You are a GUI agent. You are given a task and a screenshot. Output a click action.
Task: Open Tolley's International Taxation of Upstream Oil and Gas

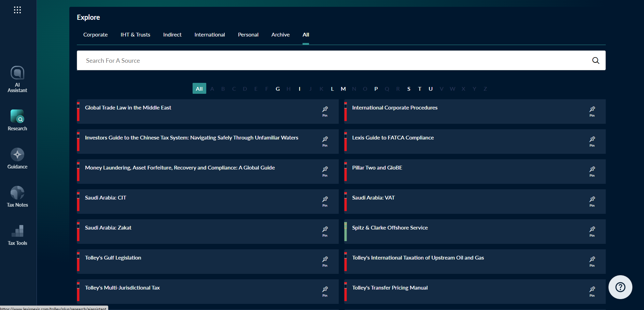tap(418, 258)
